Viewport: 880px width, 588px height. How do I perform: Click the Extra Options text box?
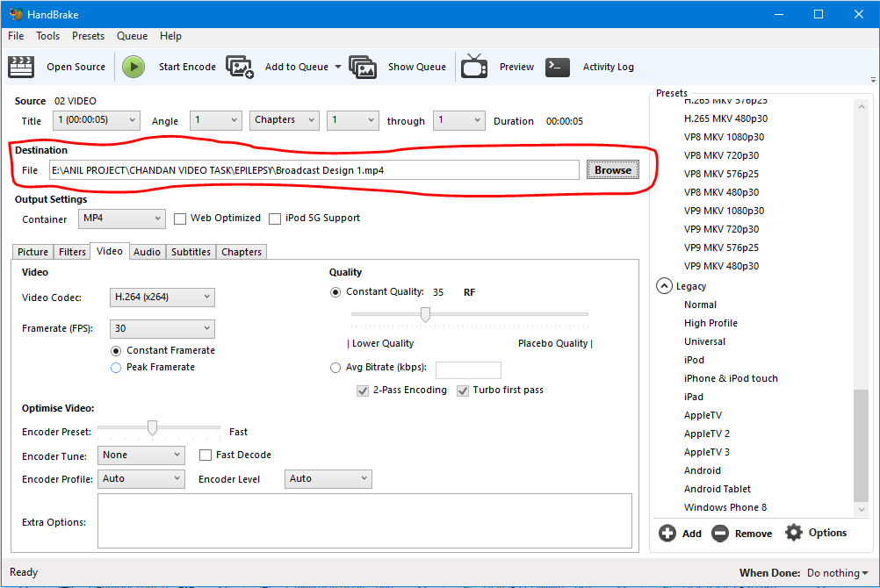364,520
